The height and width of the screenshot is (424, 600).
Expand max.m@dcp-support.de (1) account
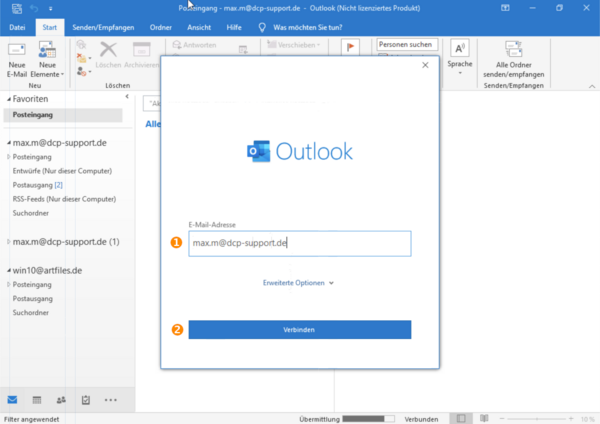8,241
